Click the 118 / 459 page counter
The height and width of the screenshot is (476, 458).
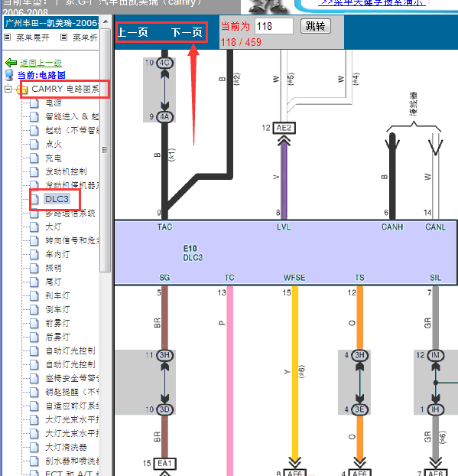tap(241, 42)
